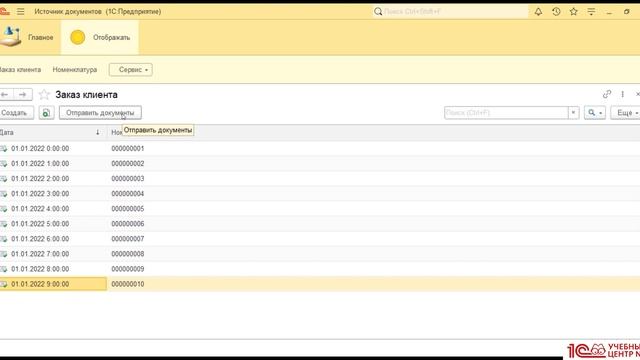Open the form's three-dot menu
The image size is (640, 360).
coord(622,94)
